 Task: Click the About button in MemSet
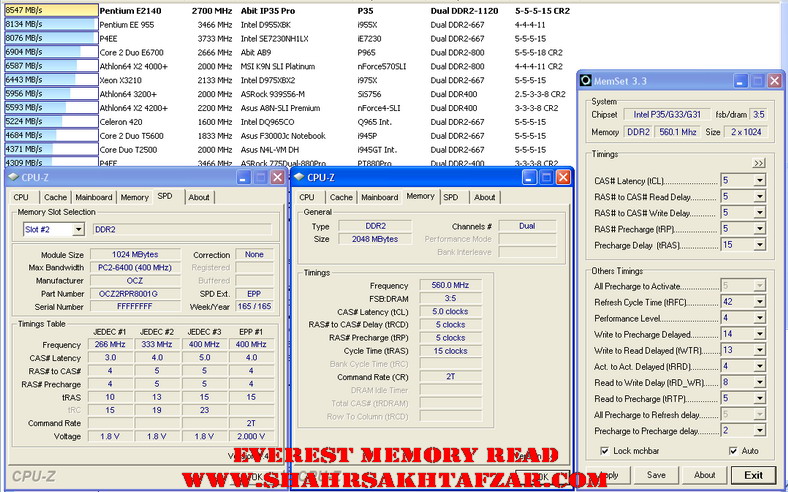coord(705,475)
